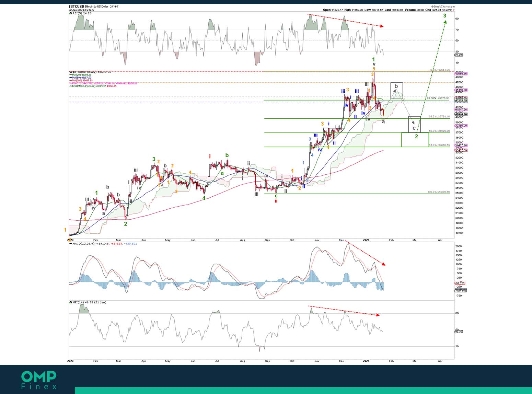
Task: Click the -68.623 MACD value tag
Action: point(460,283)
